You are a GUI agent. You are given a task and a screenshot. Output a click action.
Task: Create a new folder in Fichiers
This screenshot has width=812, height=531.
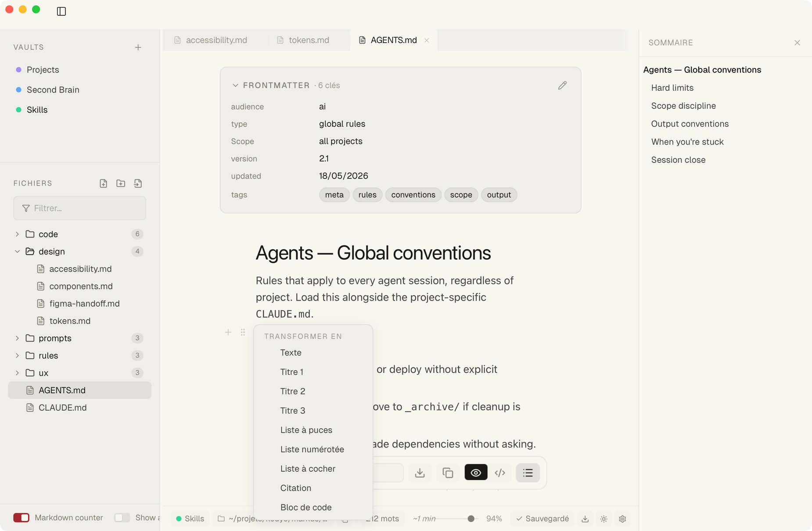click(121, 183)
